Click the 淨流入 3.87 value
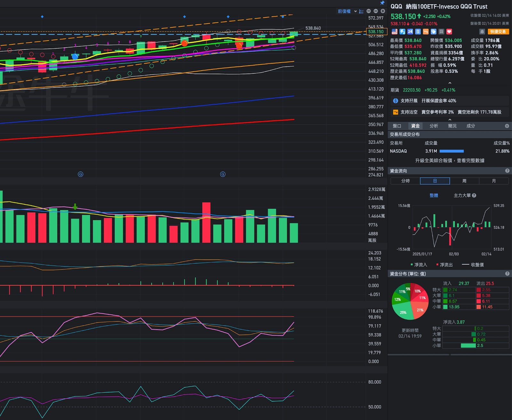Screen dimensions: 512x420 pos(460,322)
